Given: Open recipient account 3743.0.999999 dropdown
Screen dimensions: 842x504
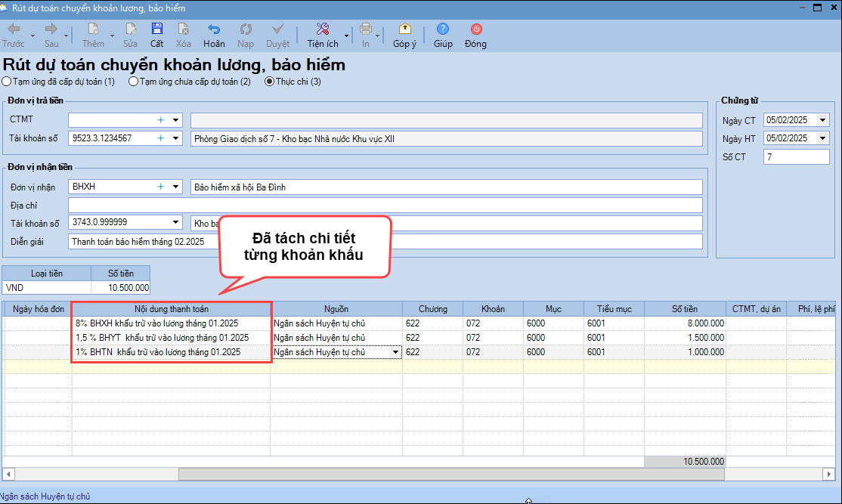Looking at the screenshot, I should pos(175,222).
